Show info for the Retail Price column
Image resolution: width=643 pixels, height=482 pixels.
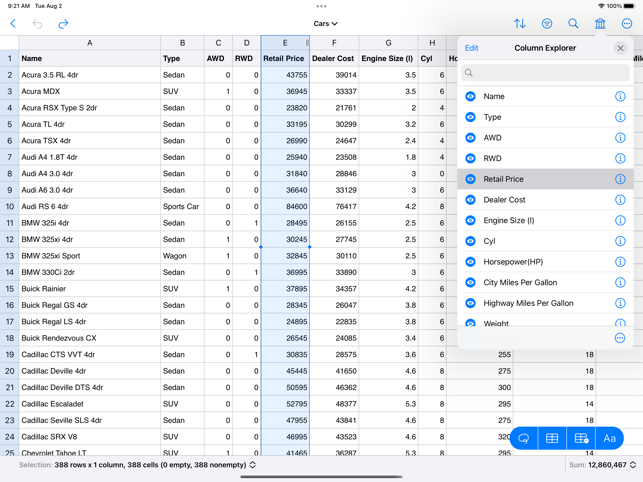pyautogui.click(x=620, y=179)
